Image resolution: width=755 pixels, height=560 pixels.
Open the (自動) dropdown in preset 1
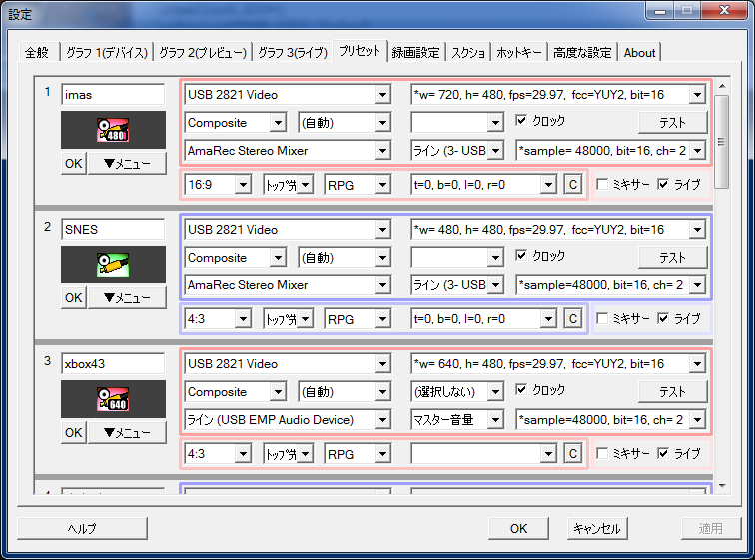(345, 122)
